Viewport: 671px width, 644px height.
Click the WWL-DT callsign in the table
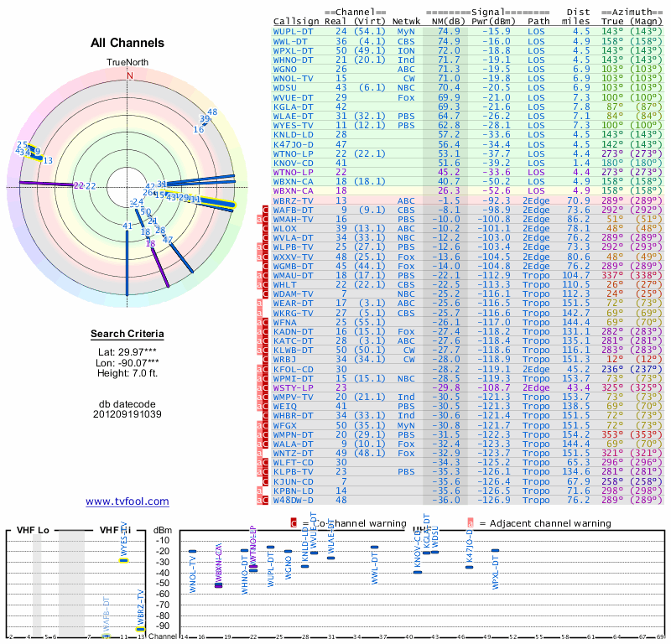pos(290,41)
